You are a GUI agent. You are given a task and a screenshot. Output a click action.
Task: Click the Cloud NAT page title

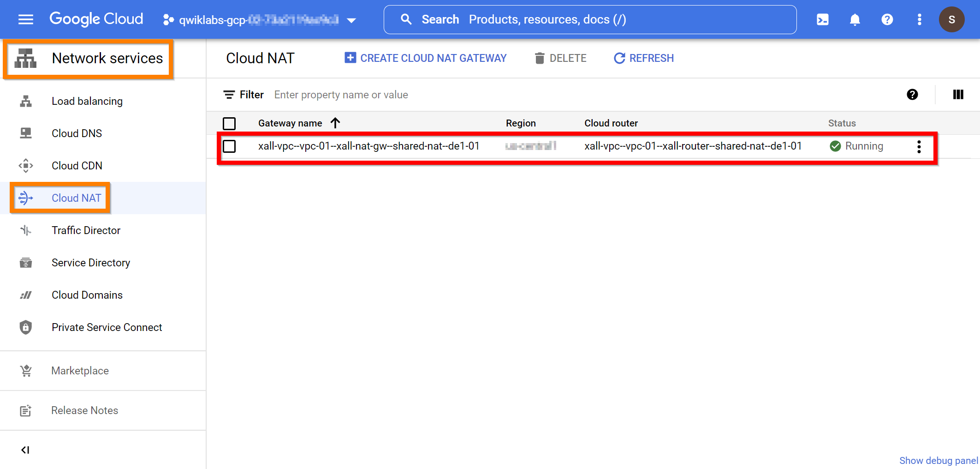tap(260, 58)
